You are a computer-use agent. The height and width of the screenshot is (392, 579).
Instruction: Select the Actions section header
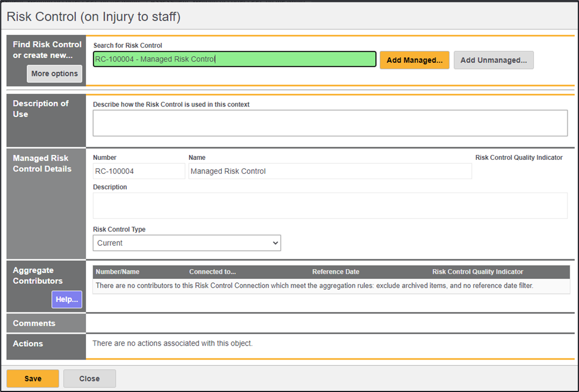coord(28,344)
